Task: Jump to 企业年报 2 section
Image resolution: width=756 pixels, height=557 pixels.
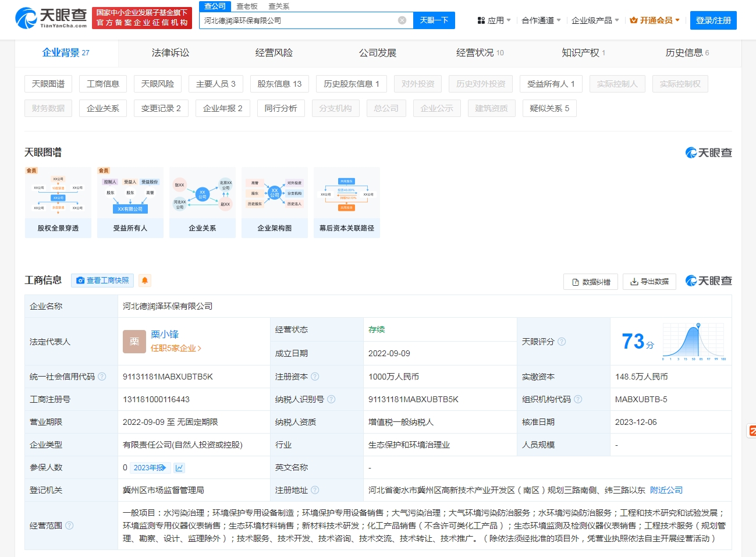Action: (x=223, y=108)
